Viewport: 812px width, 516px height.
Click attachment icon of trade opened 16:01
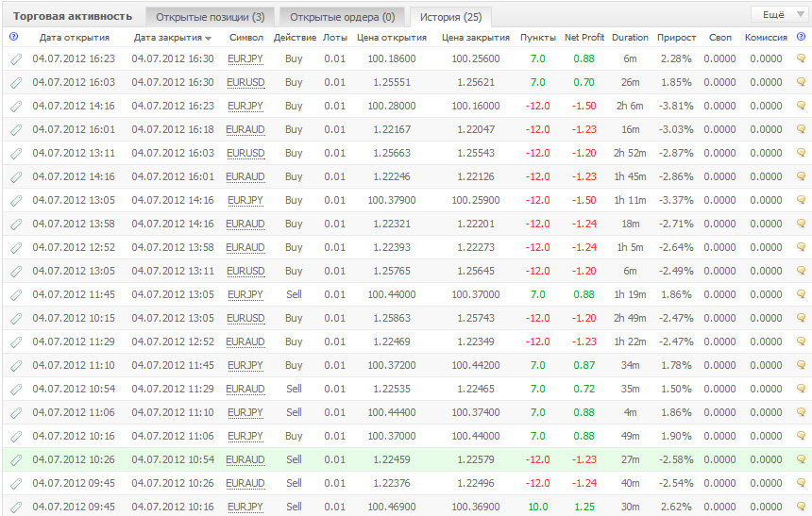click(x=16, y=130)
